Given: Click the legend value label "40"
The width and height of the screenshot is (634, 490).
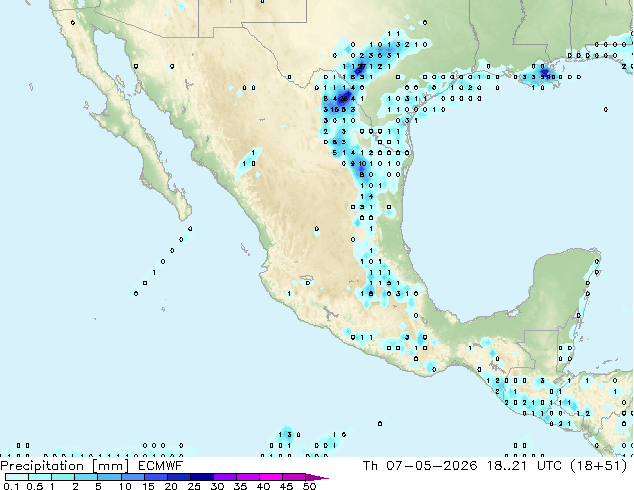Looking at the screenshot, I should [263, 486].
